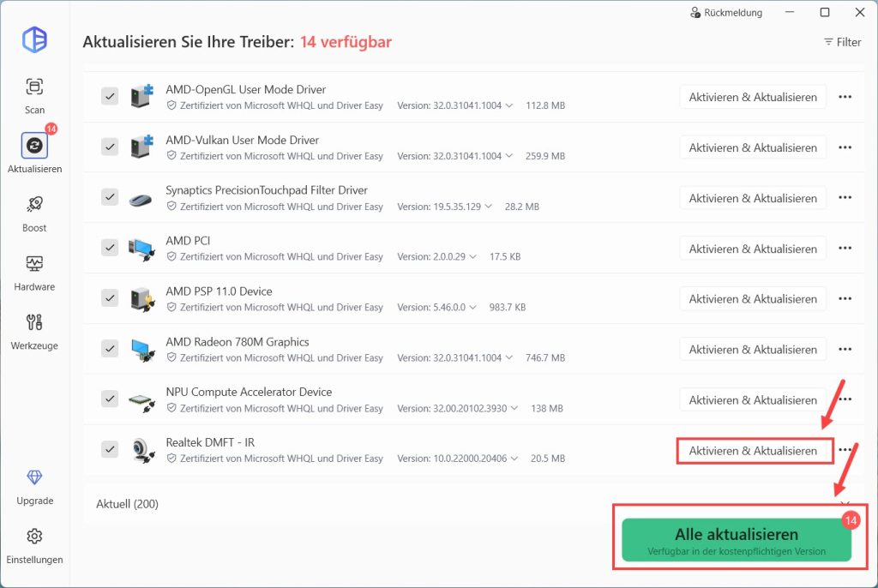This screenshot has height=588, width=878.
Task: Click the Rückmeldung feedback icon
Action: [x=695, y=12]
